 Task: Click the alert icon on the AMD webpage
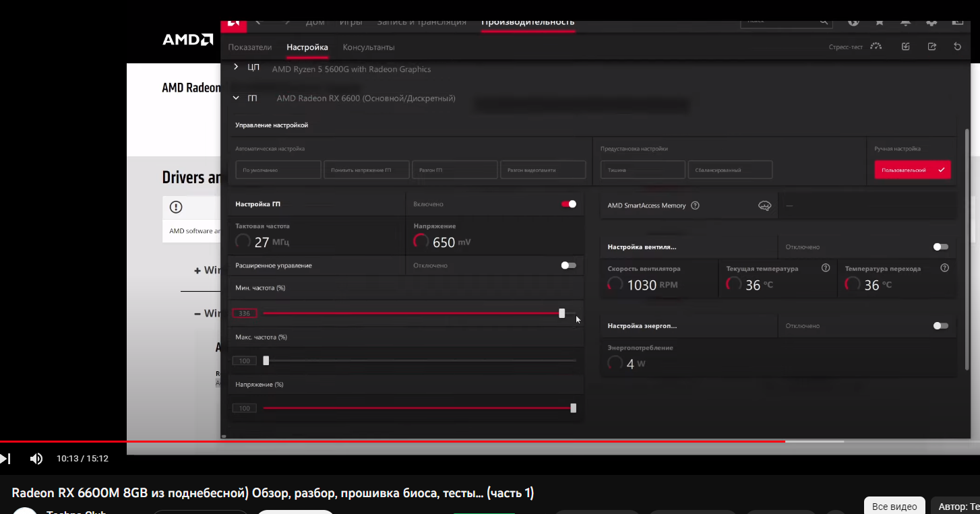pos(176,207)
